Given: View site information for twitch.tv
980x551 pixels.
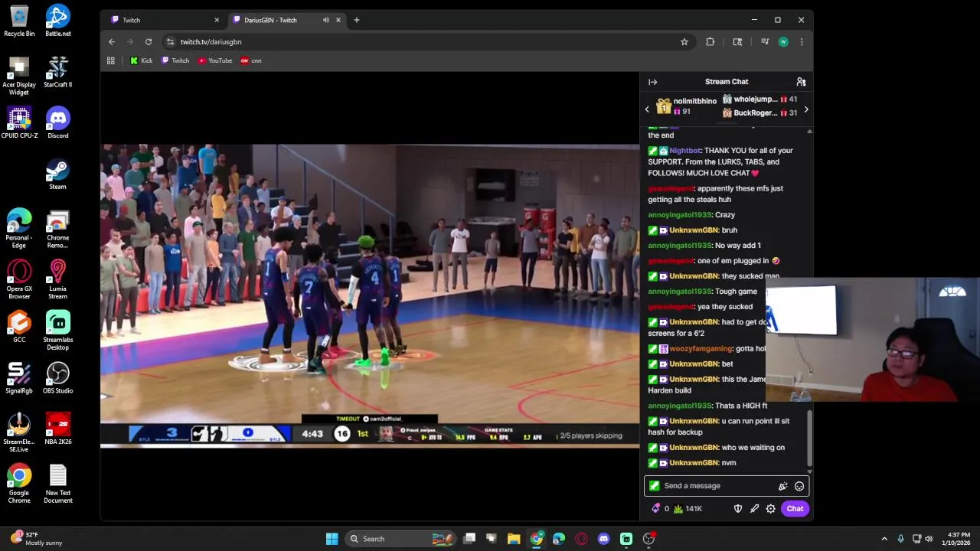Looking at the screenshot, I should [170, 42].
